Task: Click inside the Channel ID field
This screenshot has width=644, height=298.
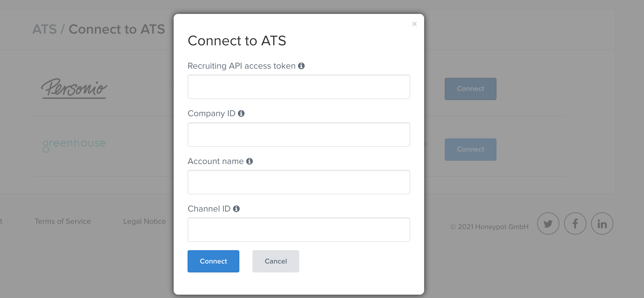Action: click(299, 230)
